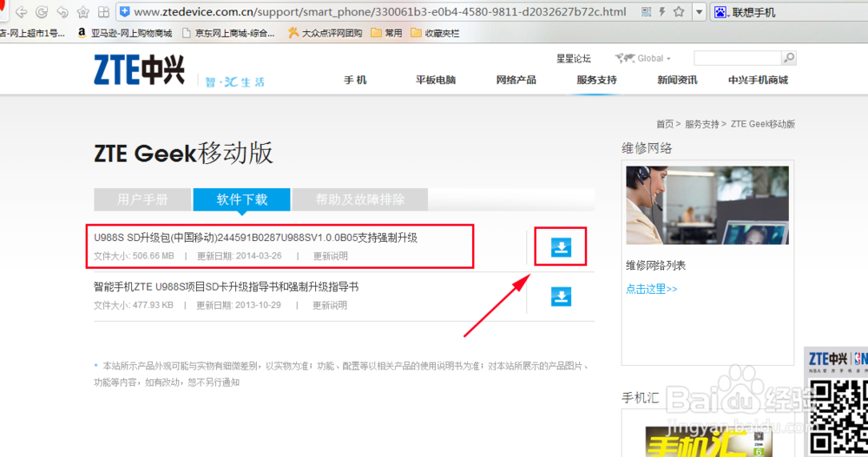868x457 pixels.
Task: Expand the Global region dropdown
Action: 642,58
